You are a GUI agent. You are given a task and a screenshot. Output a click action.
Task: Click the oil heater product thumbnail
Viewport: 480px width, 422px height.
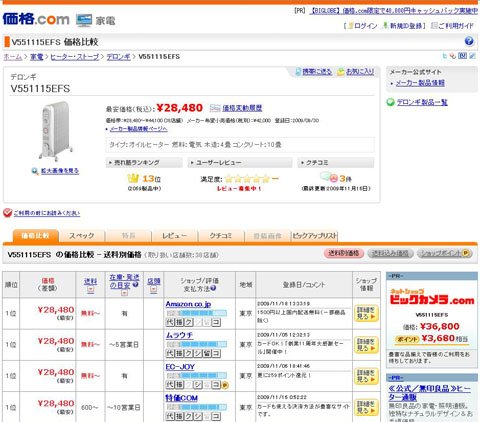[55, 131]
